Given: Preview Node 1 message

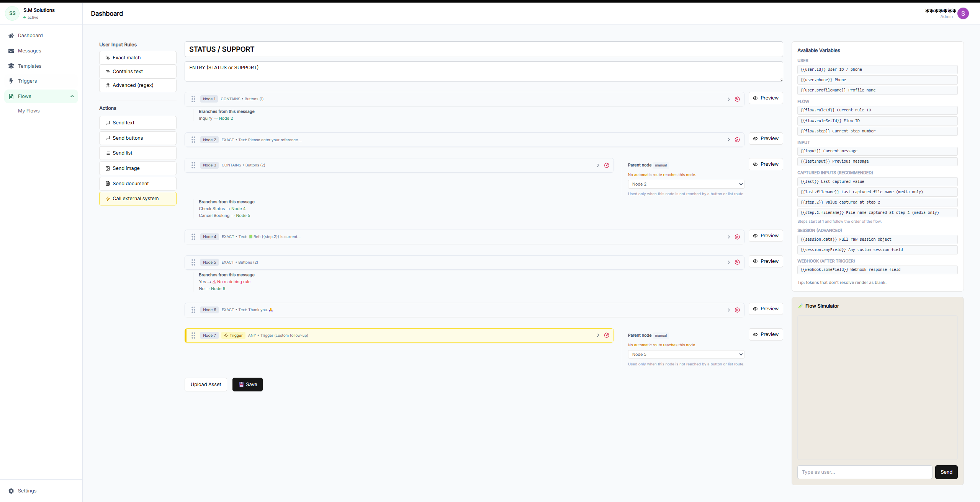Looking at the screenshot, I should (x=766, y=98).
